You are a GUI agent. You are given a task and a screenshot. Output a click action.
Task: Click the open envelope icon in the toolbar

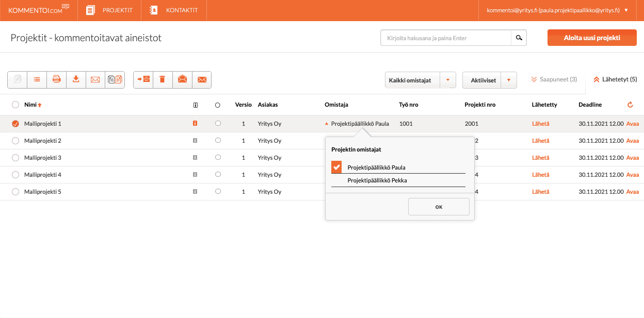pos(182,79)
